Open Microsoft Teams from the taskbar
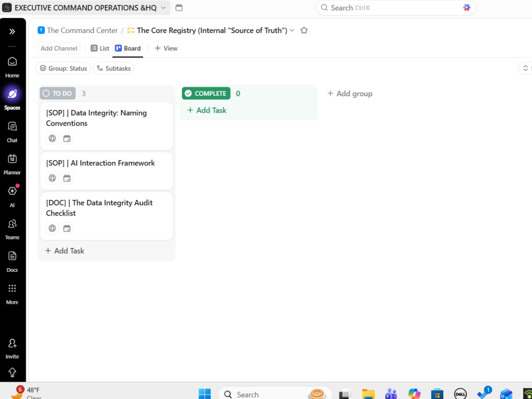532x399 pixels. tap(391, 394)
